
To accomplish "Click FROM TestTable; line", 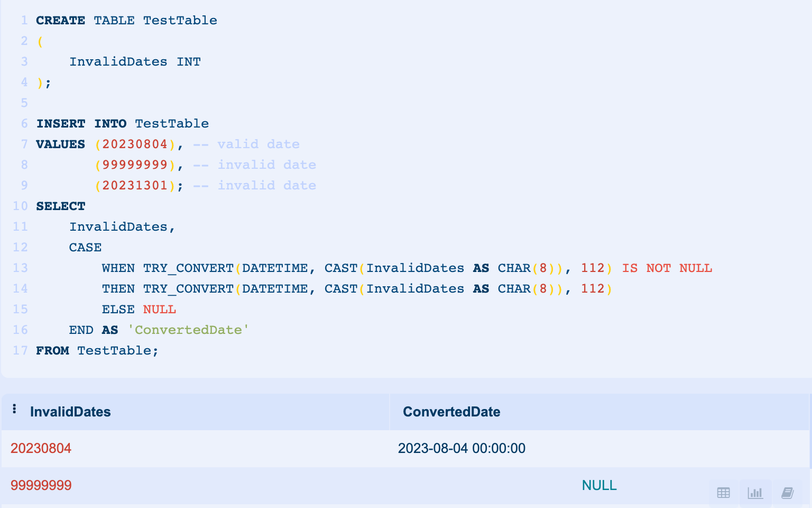I will [x=97, y=350].
